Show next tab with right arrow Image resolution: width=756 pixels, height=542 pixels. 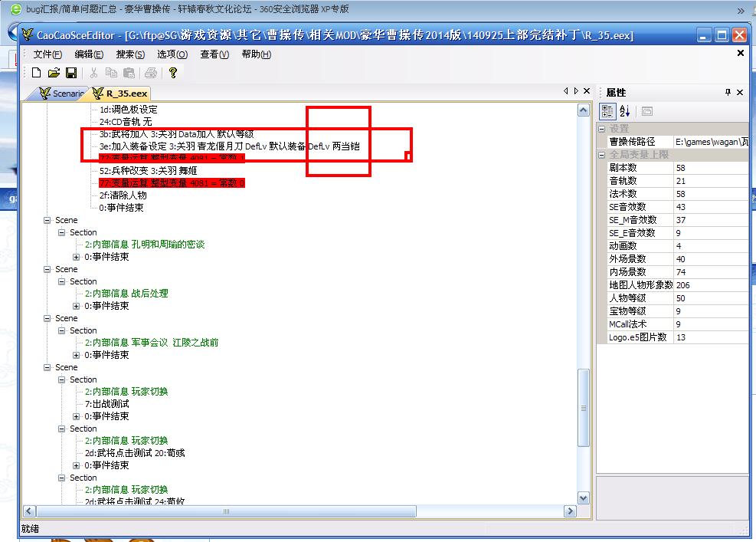576,90
